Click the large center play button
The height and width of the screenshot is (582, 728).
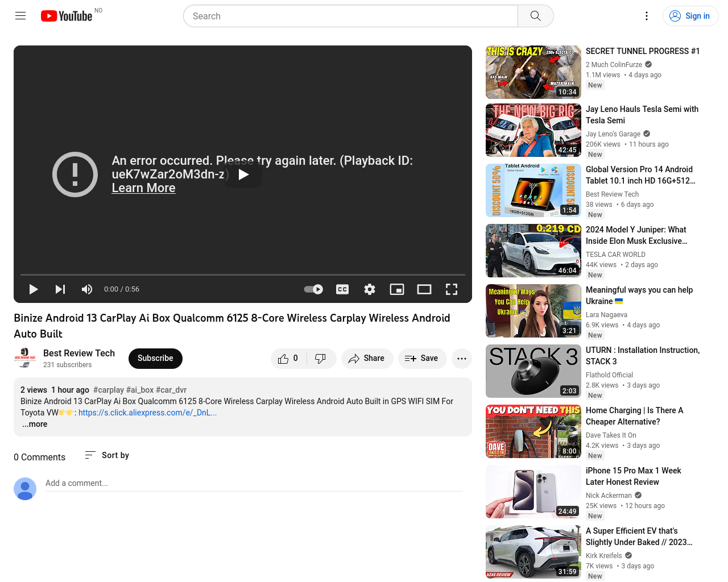(243, 174)
